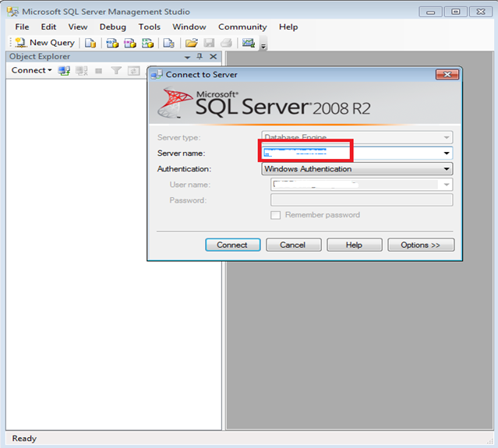Click the Analysis Services MDX Query icon
The height and width of the screenshot is (448, 498).
(x=111, y=43)
